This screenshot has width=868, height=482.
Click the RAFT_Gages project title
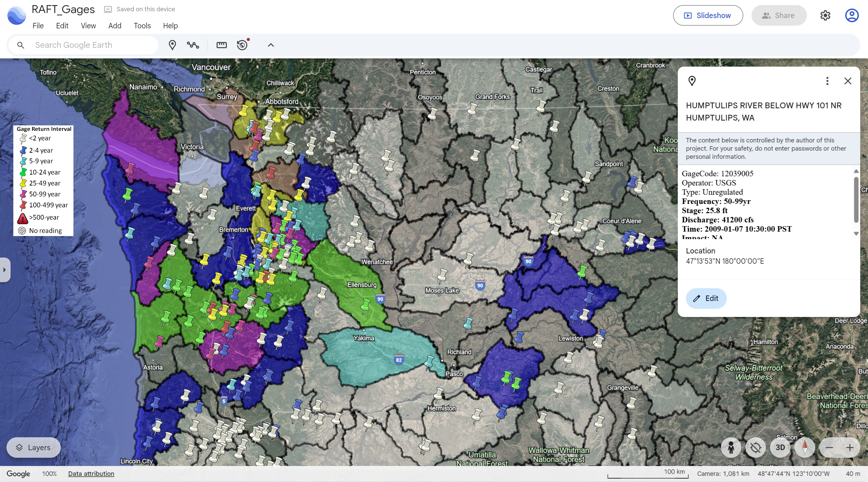point(63,9)
